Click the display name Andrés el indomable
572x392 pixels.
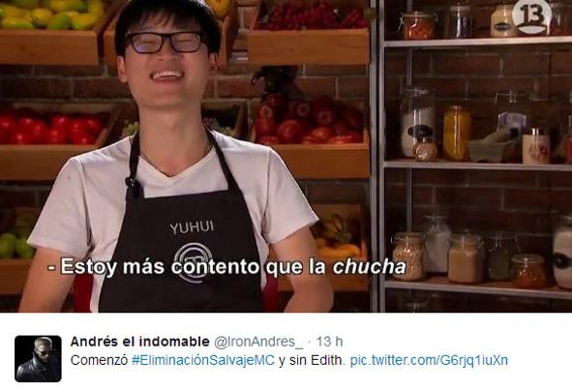coord(139,342)
